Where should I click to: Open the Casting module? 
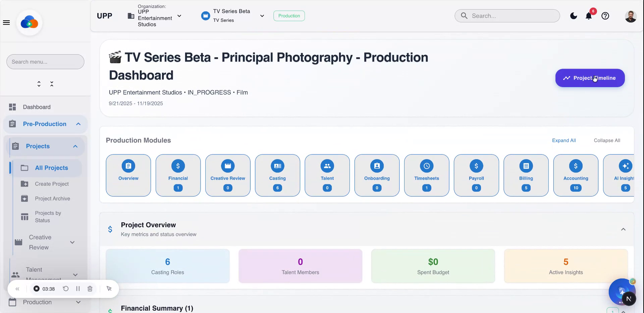click(x=277, y=175)
